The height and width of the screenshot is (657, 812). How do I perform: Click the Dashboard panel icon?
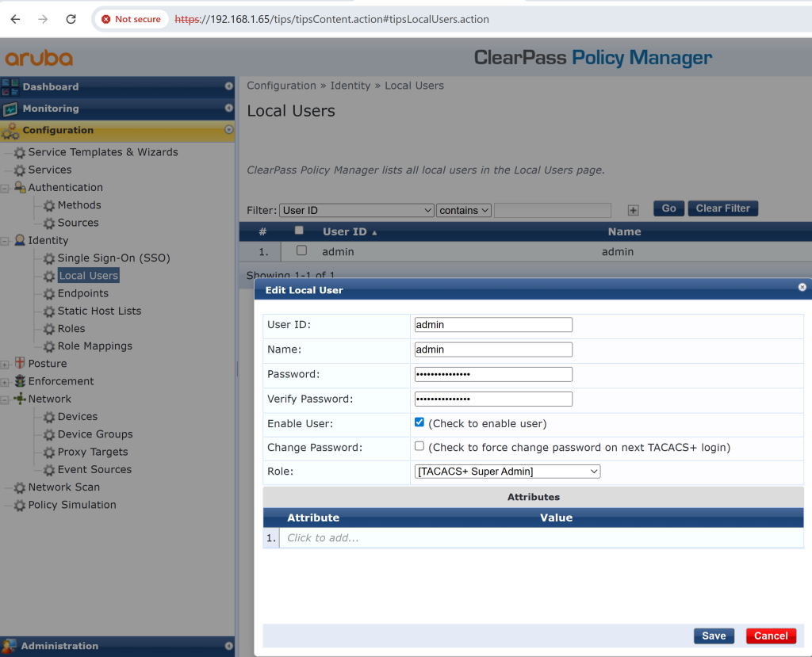(10, 86)
